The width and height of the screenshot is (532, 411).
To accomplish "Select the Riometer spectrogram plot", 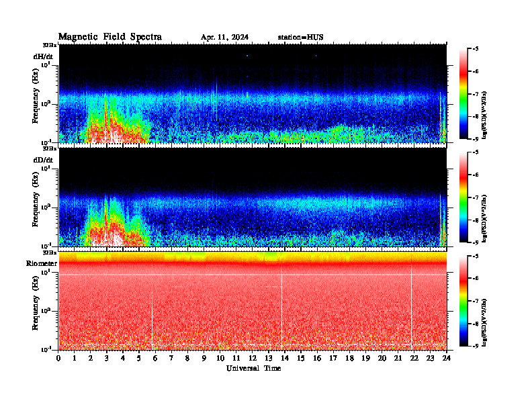I will [253, 300].
